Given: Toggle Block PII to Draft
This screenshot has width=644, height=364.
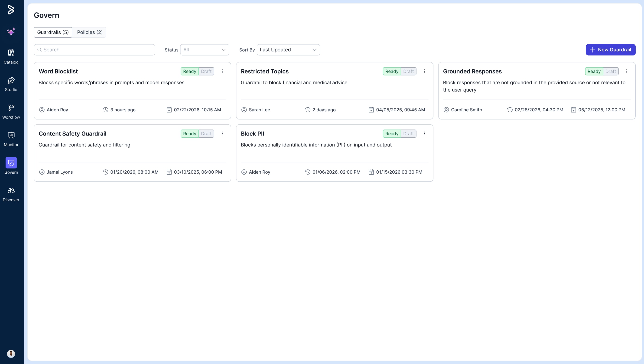Looking at the screenshot, I should (408, 134).
